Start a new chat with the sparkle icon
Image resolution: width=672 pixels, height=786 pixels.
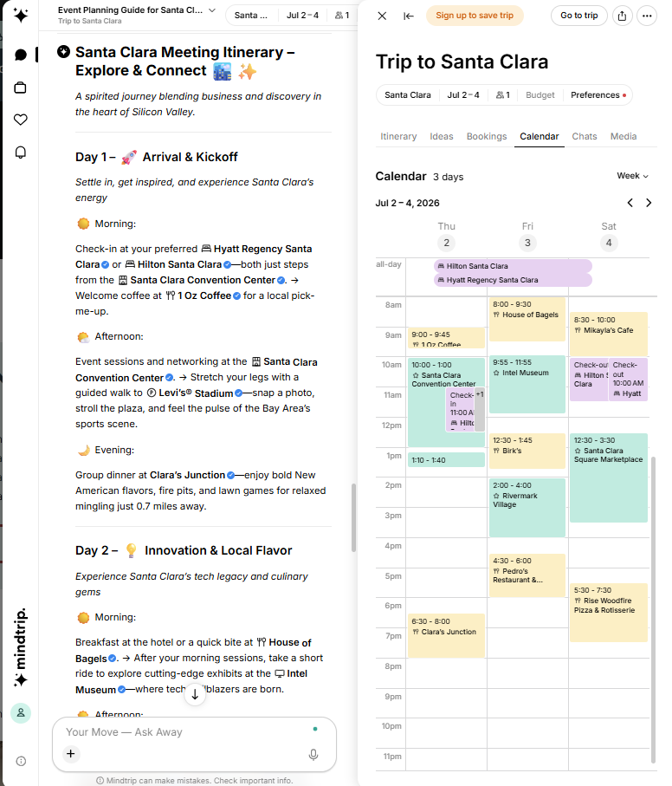[x=20, y=16]
